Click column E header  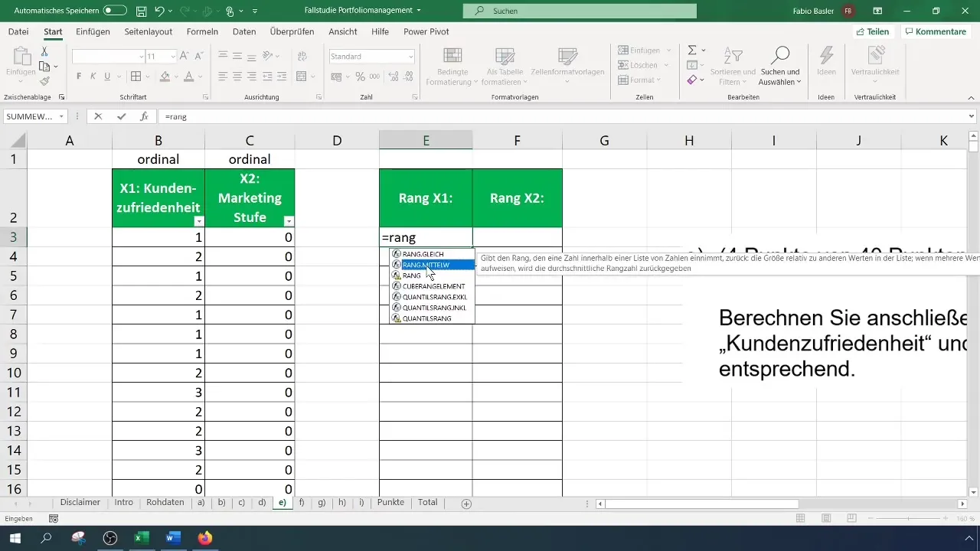point(426,140)
